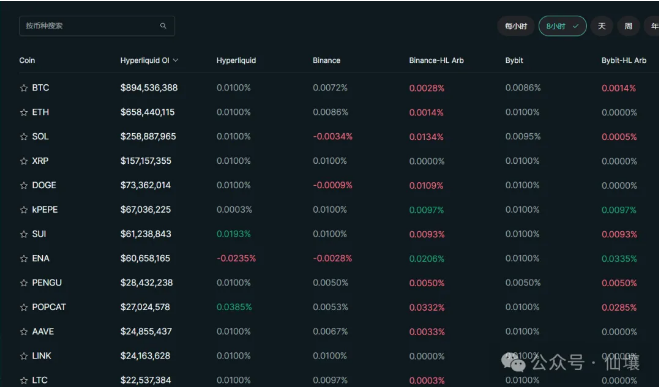
Task: Click BTC Bybit rate 0.0086%
Action: pyautogui.click(x=523, y=88)
